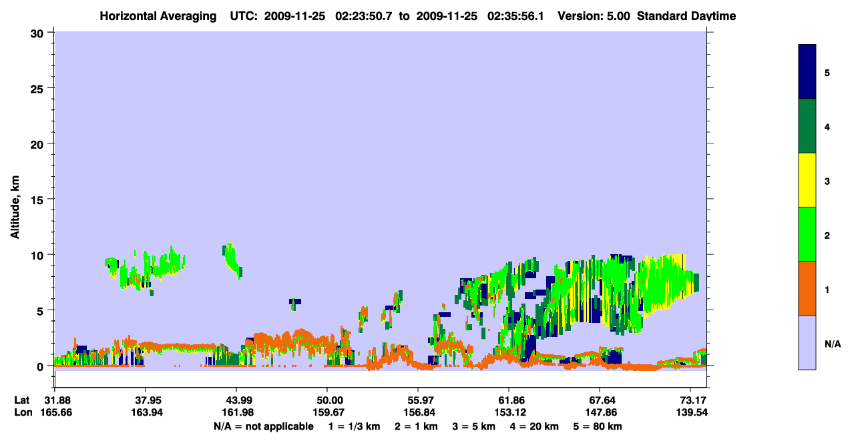Click the '1 = 1/3 km' legend note
This screenshot has width=868, height=445.
click(356, 426)
